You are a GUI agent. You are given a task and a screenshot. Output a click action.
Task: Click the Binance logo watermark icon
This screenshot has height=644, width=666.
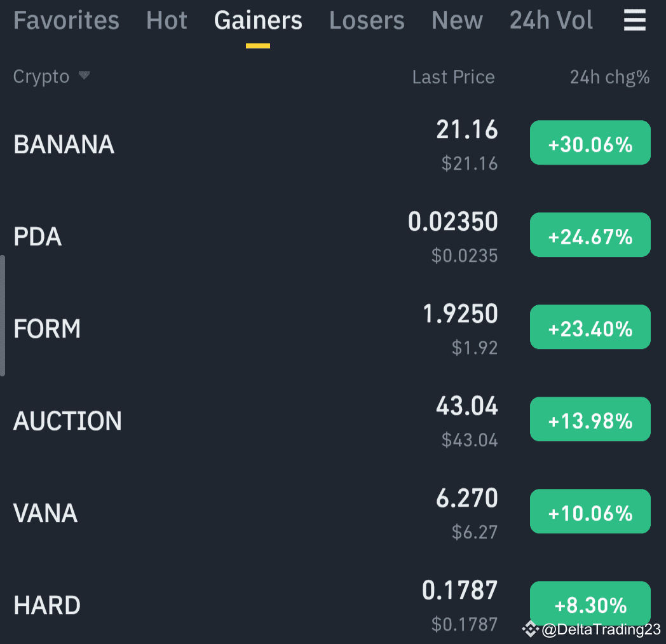pos(530,629)
